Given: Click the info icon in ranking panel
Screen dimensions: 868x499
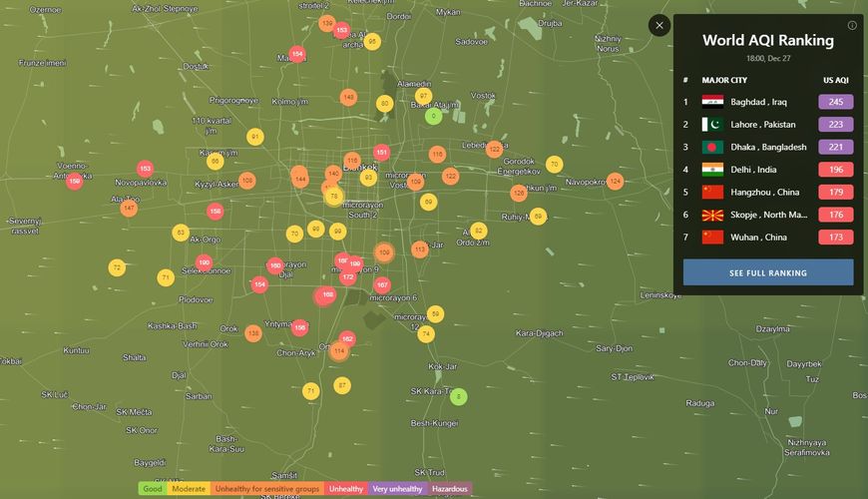Looking at the screenshot, I should [852, 26].
